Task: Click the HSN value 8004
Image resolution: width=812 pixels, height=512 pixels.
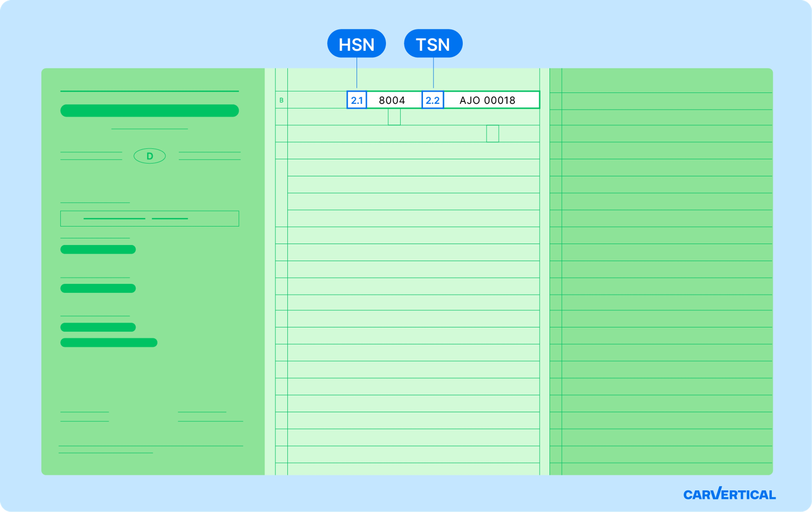Action: [x=392, y=100]
